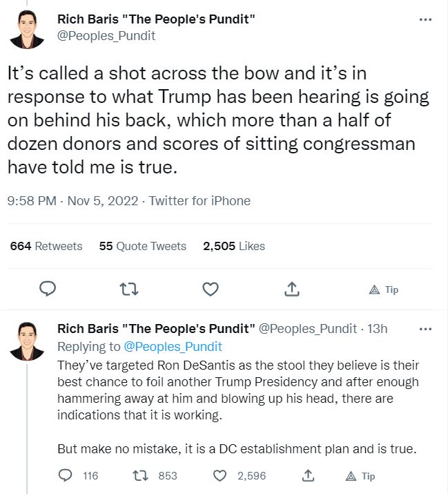Click the main tweet profile avatar

tap(28, 29)
